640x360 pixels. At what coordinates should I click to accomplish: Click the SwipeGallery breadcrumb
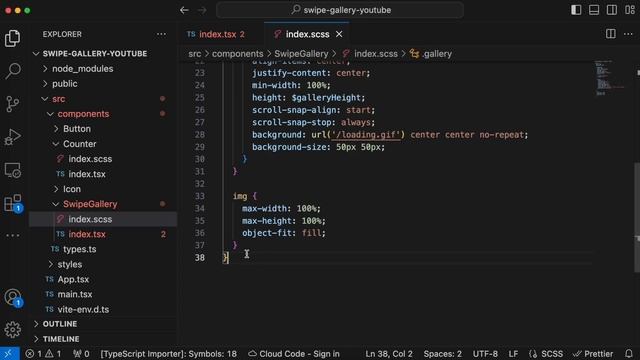pos(301,54)
